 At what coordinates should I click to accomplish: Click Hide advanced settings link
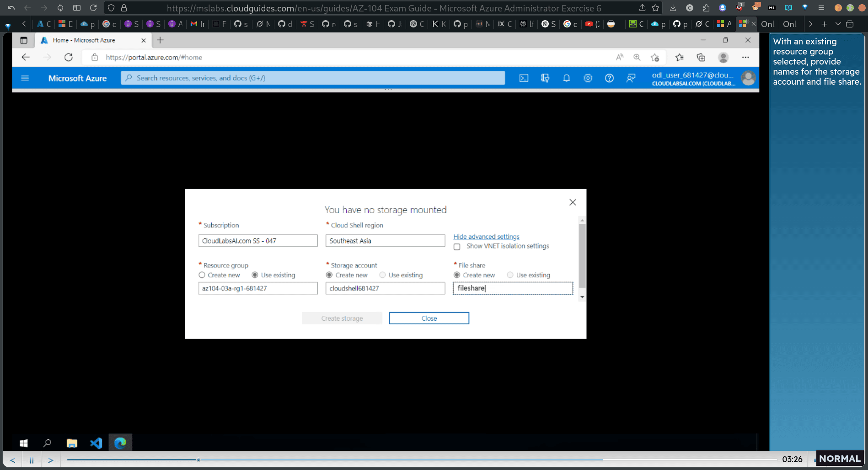click(486, 237)
